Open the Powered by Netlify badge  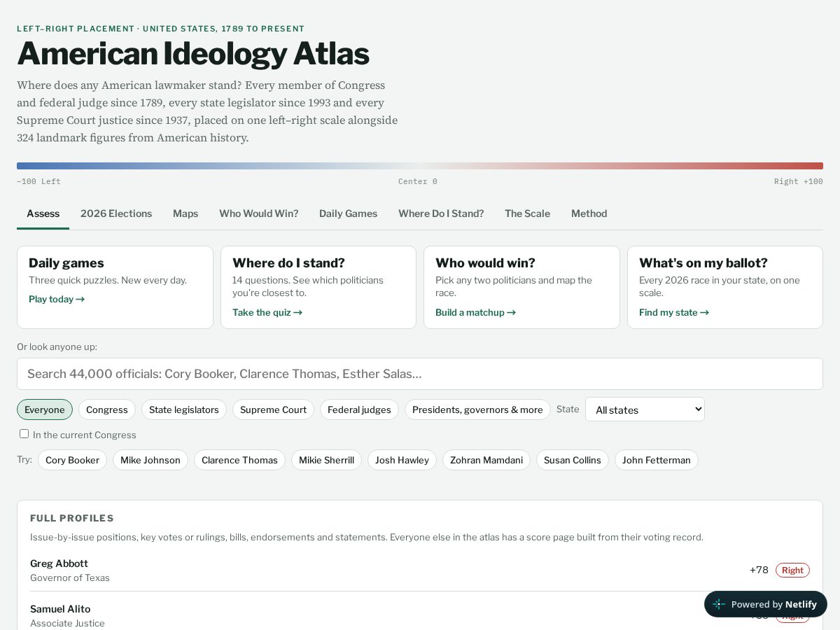coord(766,604)
